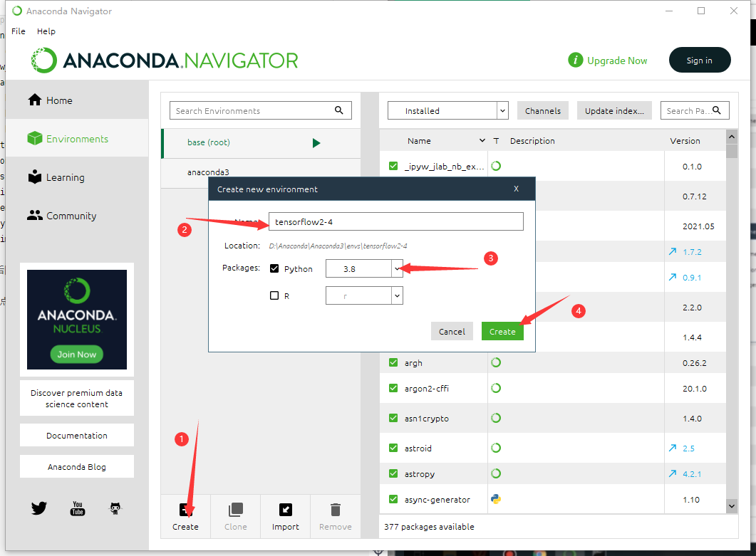
Task: Click the Import environment icon
Action: [x=286, y=510]
